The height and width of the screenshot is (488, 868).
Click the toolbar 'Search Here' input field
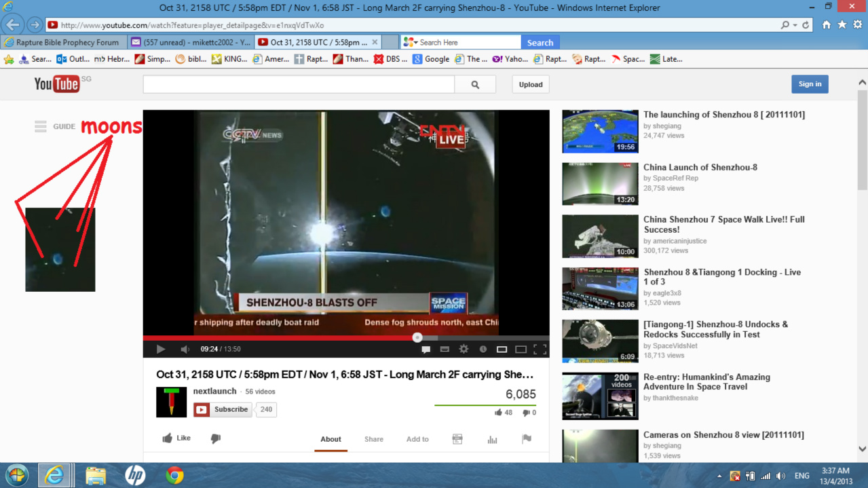tap(468, 42)
